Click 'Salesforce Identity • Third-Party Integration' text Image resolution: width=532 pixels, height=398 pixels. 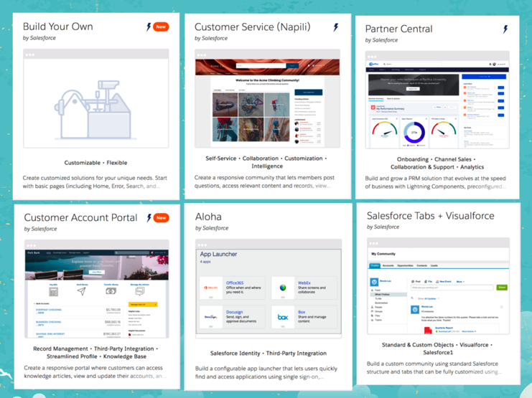coord(269,354)
